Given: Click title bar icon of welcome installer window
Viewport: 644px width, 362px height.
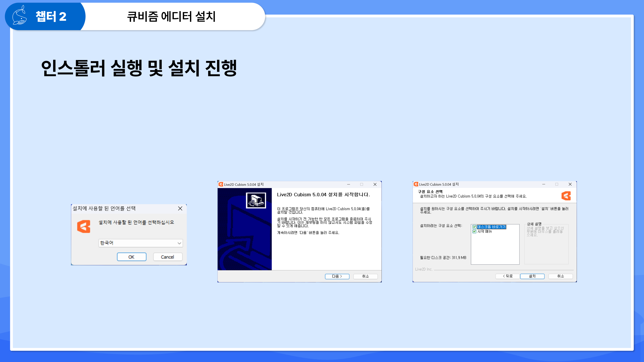Looking at the screenshot, I should pyautogui.click(x=221, y=184).
